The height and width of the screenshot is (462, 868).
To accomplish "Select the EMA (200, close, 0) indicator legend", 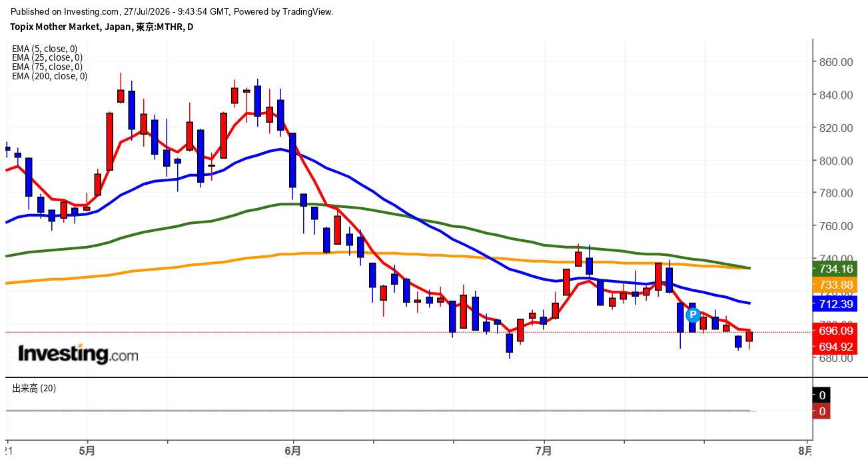I will 49,76.
